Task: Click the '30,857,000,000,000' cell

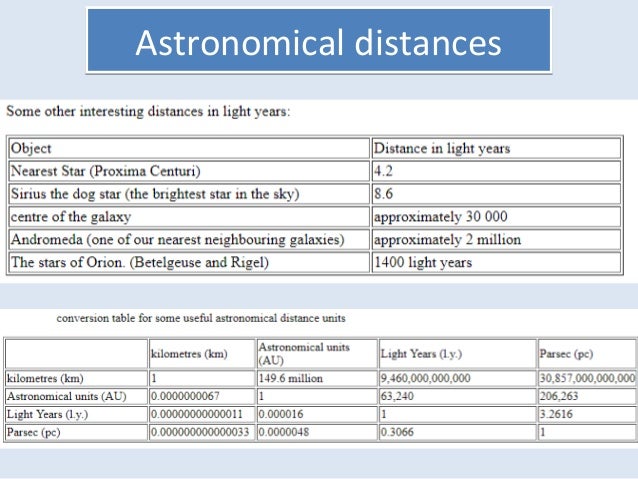Action: [x=587, y=378]
